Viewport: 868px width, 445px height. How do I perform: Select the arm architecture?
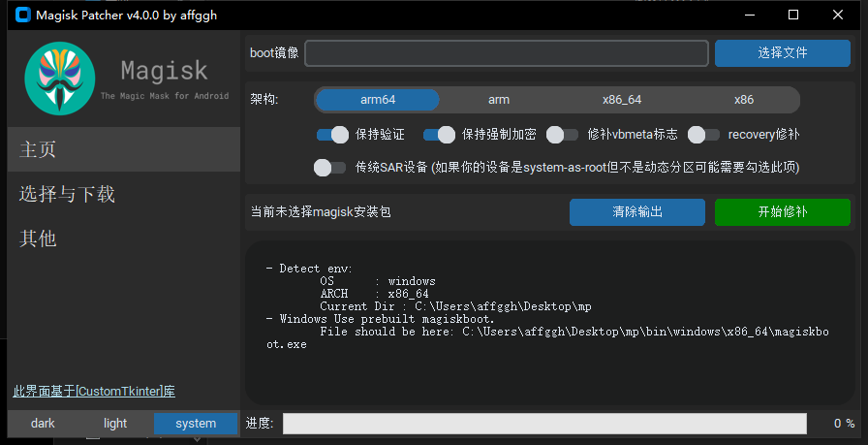coord(499,100)
